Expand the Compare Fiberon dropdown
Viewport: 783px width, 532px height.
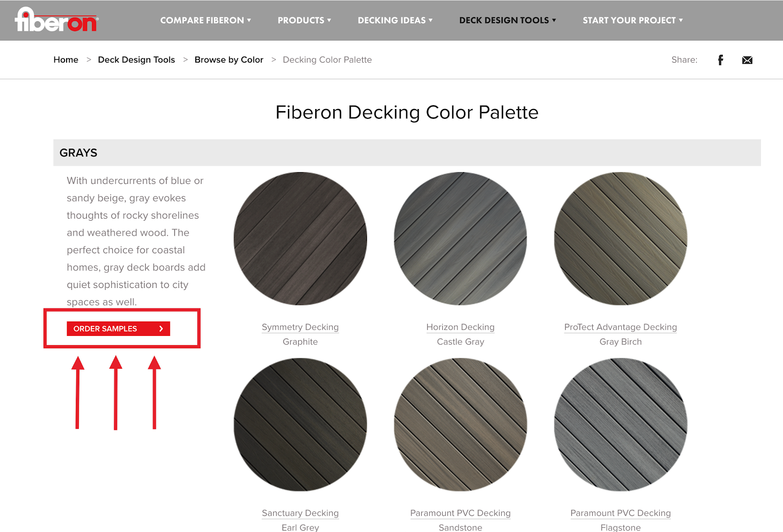click(x=206, y=21)
